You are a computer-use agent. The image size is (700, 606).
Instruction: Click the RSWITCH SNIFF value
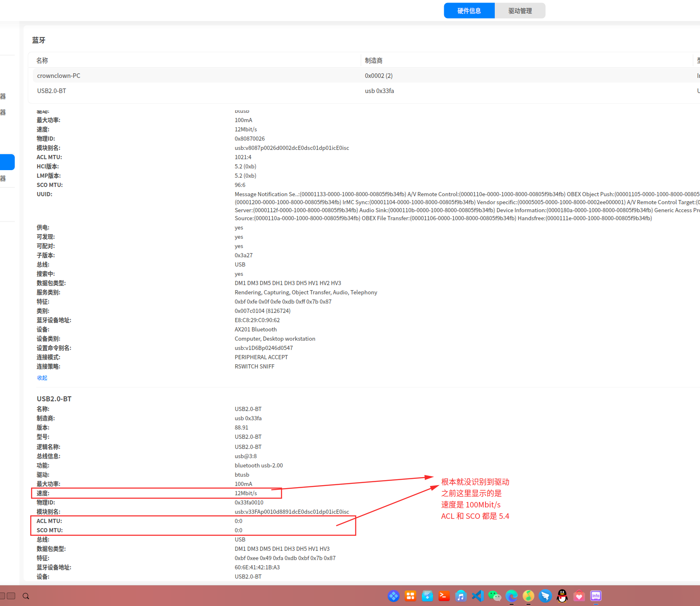(x=255, y=366)
